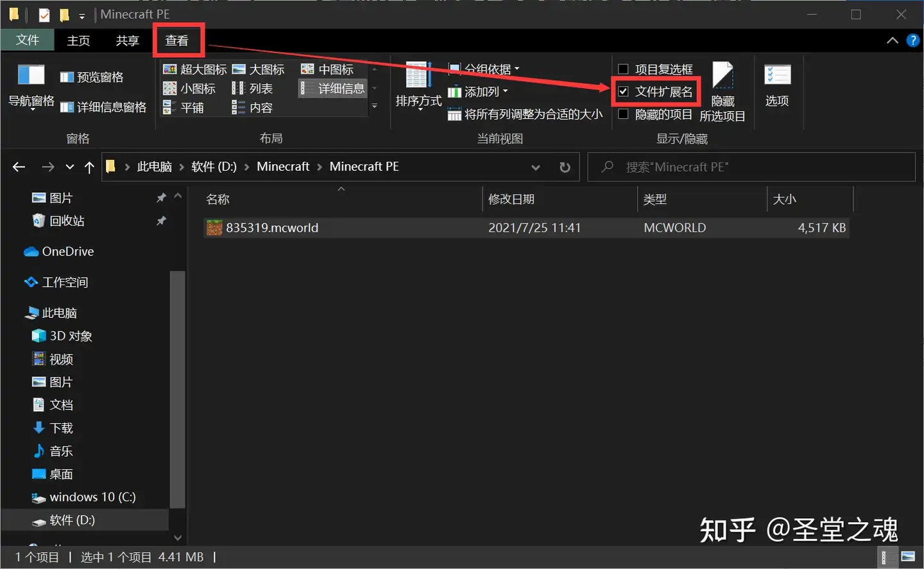Switch to the 共享 share tab
The width and height of the screenshot is (924, 569).
tap(127, 40)
